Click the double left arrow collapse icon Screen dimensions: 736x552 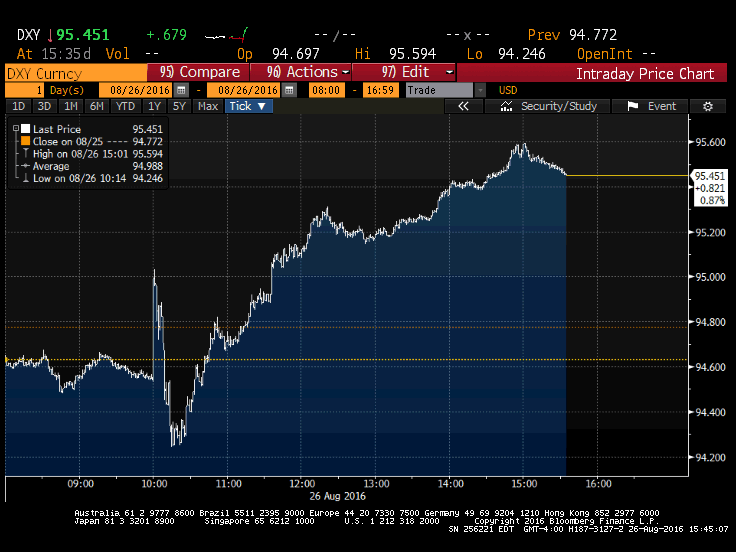click(x=463, y=106)
